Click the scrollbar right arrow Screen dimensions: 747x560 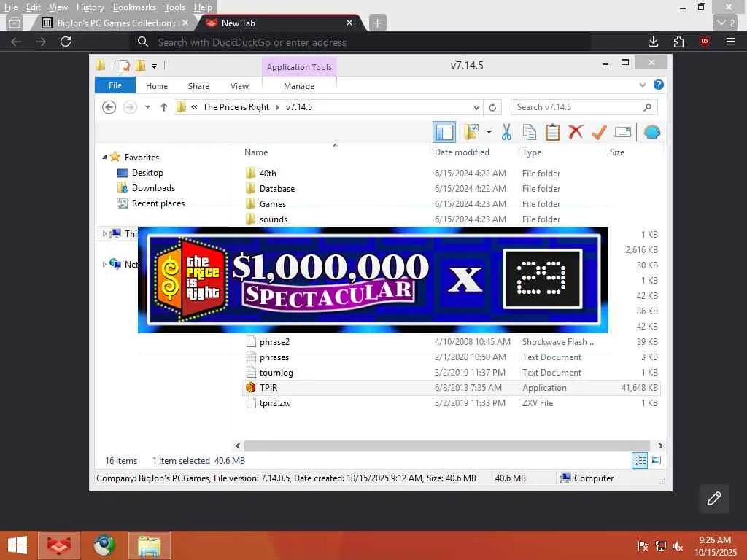[x=660, y=446]
